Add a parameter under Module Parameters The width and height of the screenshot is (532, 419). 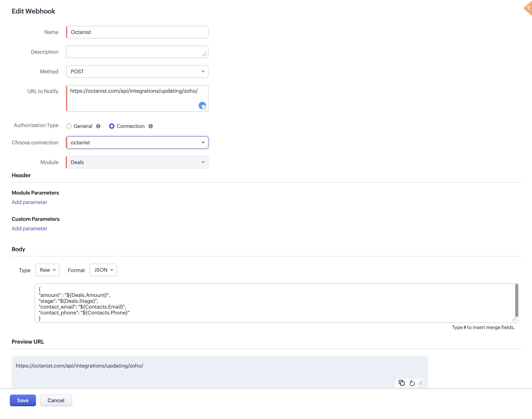click(29, 202)
